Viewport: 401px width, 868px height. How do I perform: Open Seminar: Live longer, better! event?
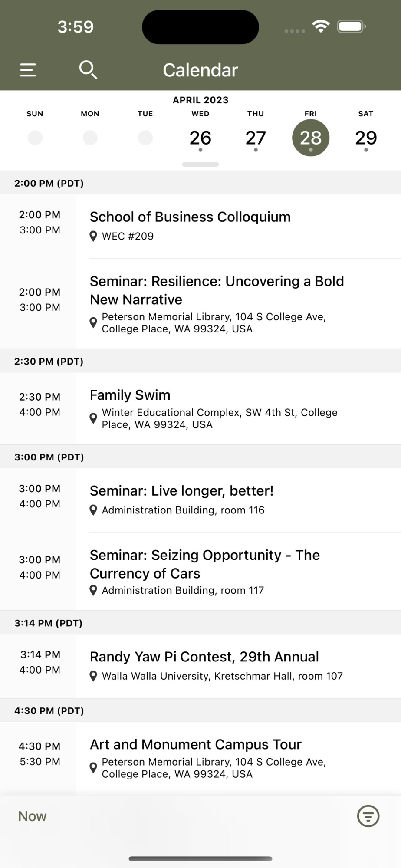click(181, 491)
